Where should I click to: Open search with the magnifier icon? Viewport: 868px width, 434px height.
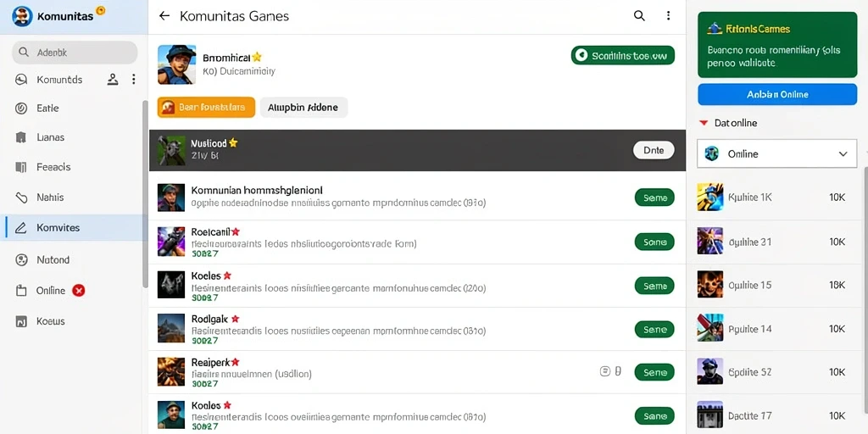639,16
